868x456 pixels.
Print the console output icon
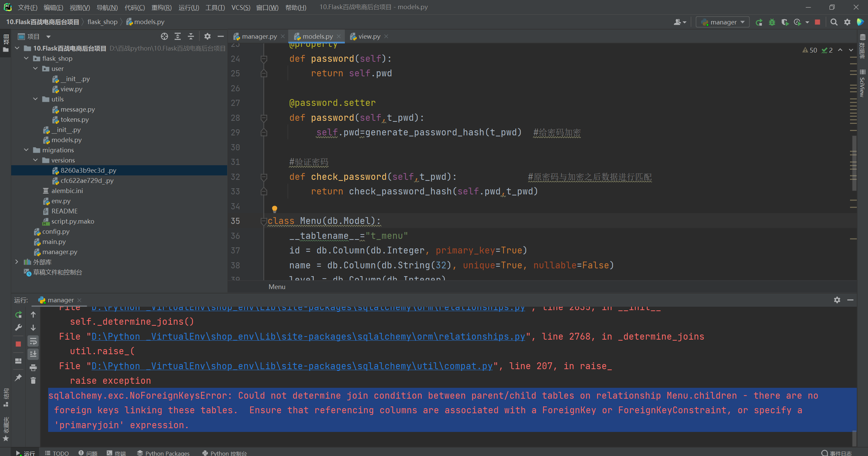[33, 367]
